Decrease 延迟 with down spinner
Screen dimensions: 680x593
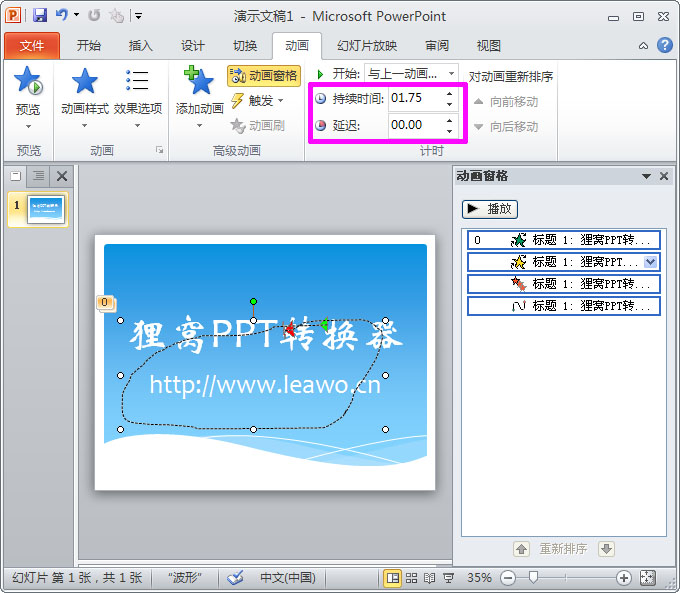click(x=450, y=131)
